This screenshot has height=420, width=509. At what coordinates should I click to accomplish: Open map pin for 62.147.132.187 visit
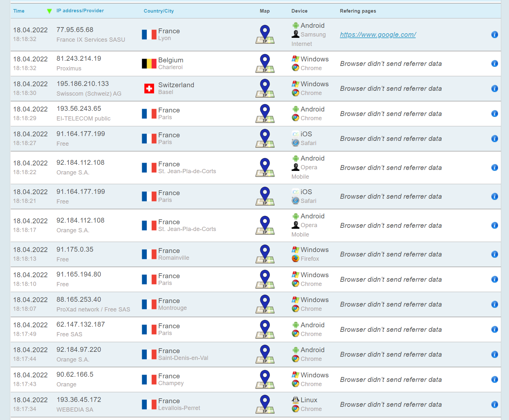(x=265, y=329)
